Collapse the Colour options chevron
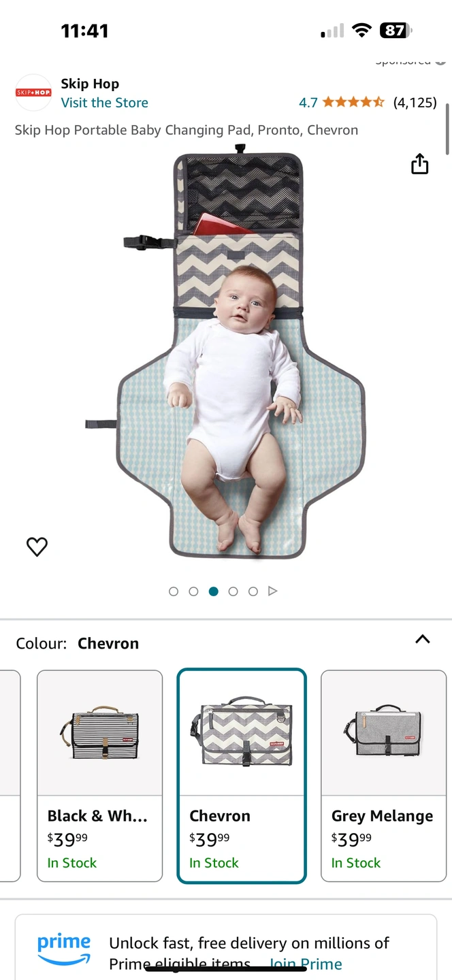452x980 pixels. (x=423, y=639)
